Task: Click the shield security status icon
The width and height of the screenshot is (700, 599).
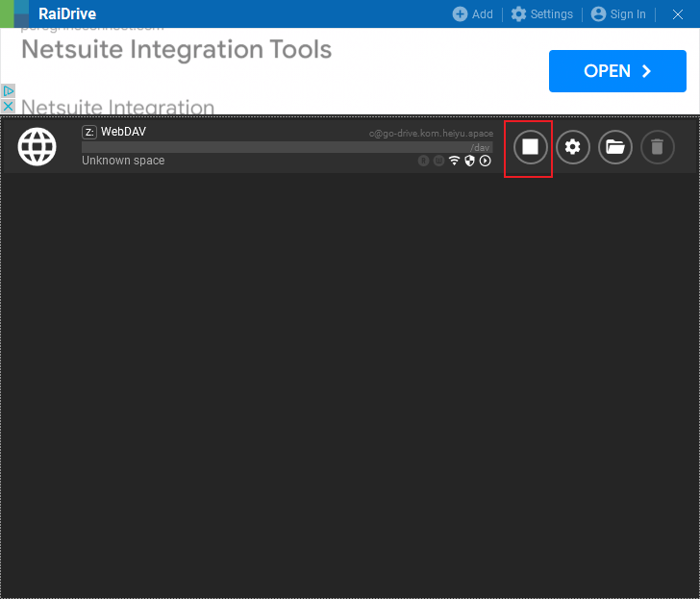Action: click(x=469, y=161)
